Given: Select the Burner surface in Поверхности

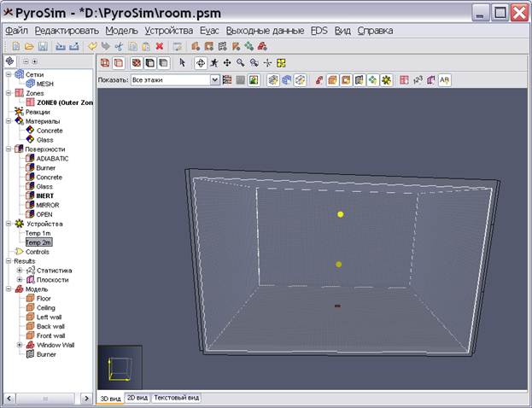Looking at the screenshot, I should pos(45,168).
